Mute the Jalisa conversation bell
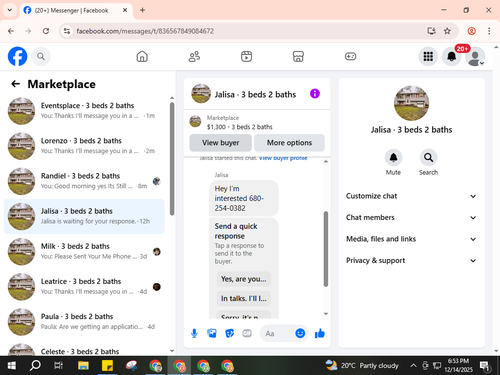This screenshot has height=375, width=500. click(393, 157)
